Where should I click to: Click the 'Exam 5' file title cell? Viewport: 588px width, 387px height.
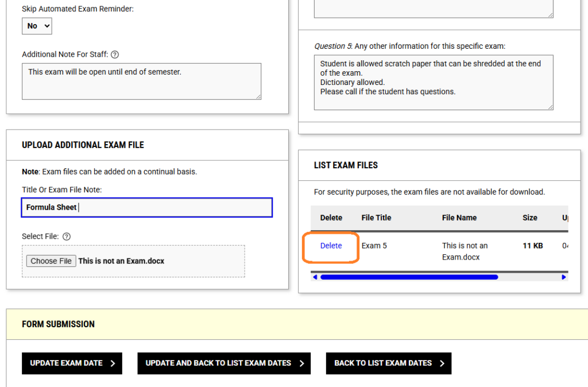(x=374, y=246)
